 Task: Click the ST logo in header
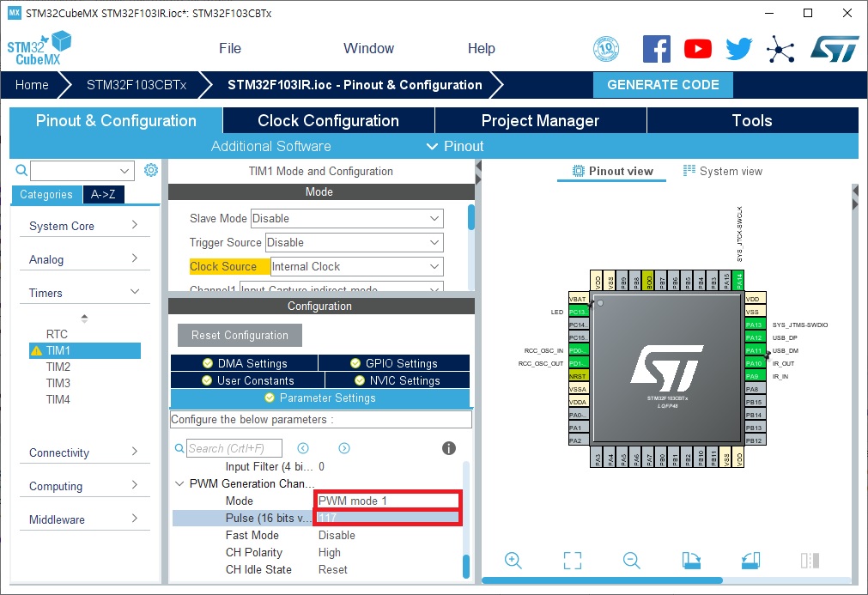(835, 49)
